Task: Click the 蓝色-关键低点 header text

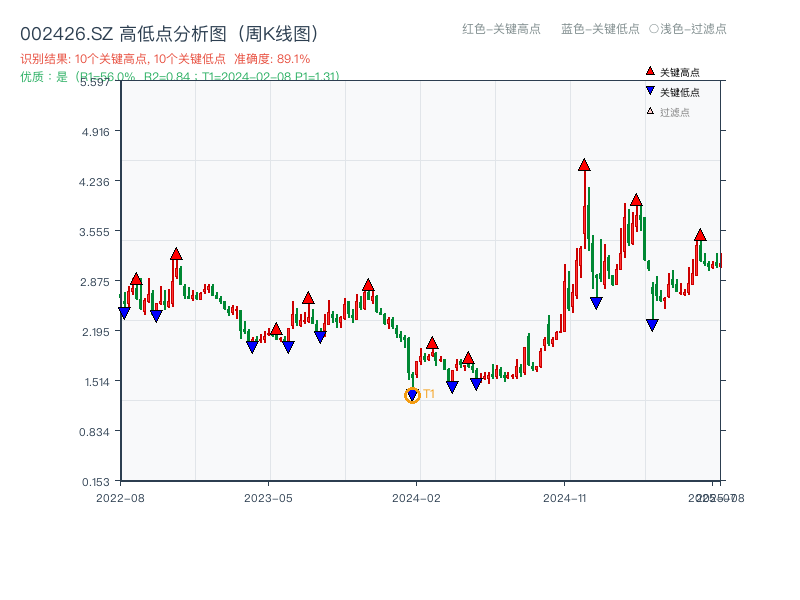Action: click(x=600, y=29)
